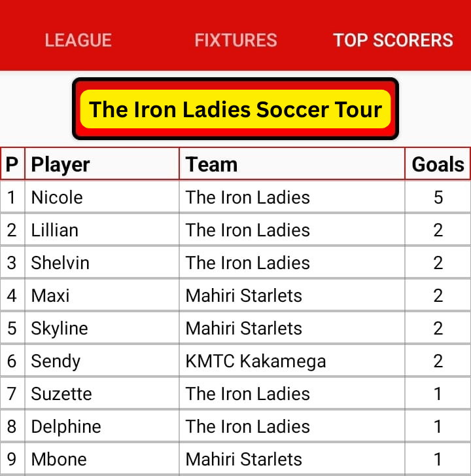Click the P position column header
This screenshot has width=471, height=476.
click(x=12, y=164)
